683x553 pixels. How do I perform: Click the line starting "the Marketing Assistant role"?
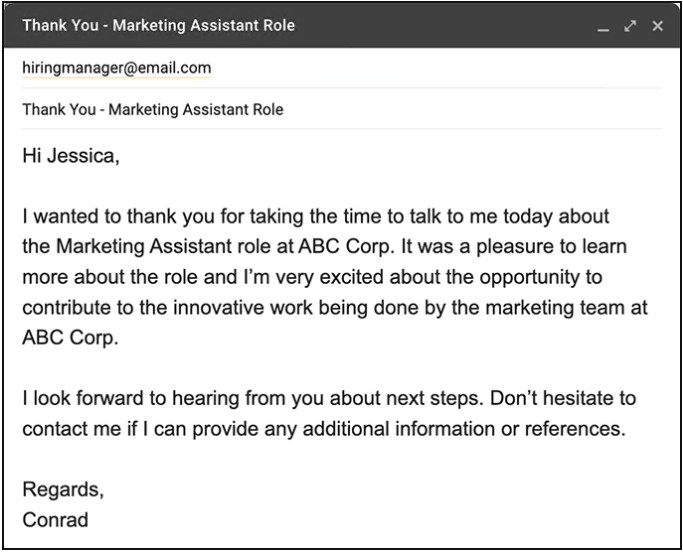[x=324, y=246]
